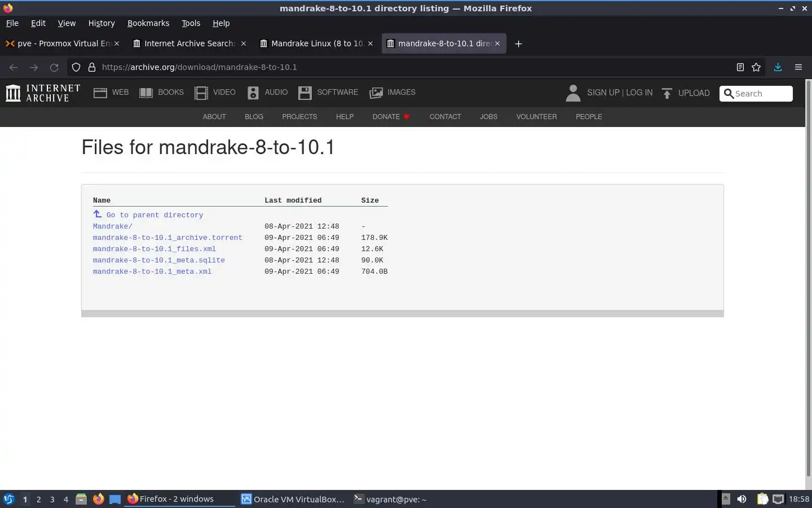Open the AUDIO section icon

(253, 93)
